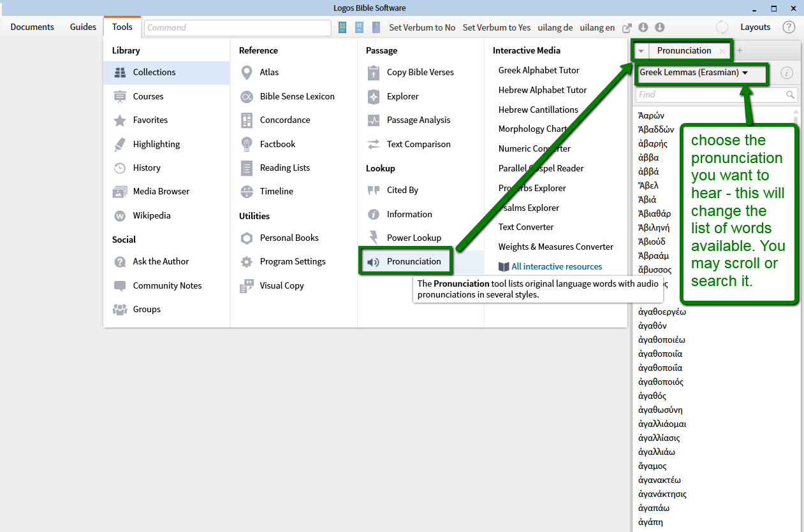Open the Pronunciation panel menu arrow

point(641,51)
